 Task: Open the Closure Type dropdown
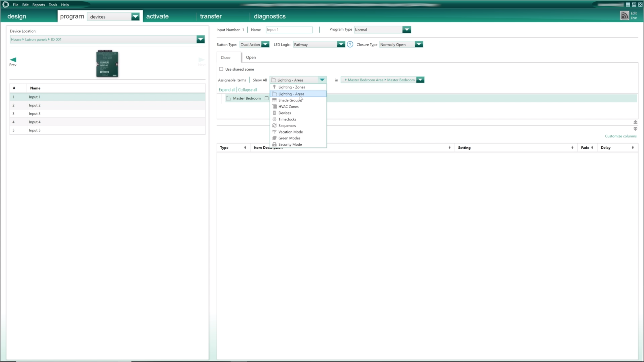(x=419, y=44)
